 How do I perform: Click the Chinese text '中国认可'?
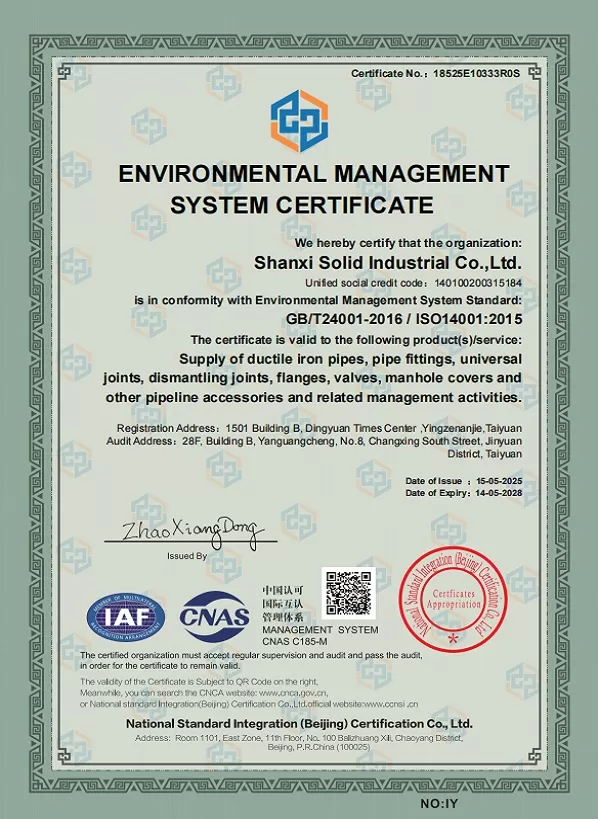click(283, 591)
